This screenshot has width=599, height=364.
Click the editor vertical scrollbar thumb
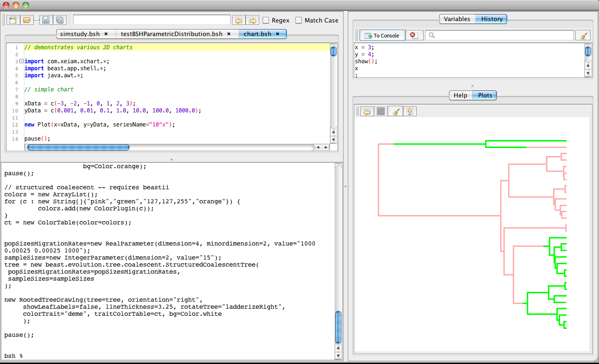coord(333,51)
